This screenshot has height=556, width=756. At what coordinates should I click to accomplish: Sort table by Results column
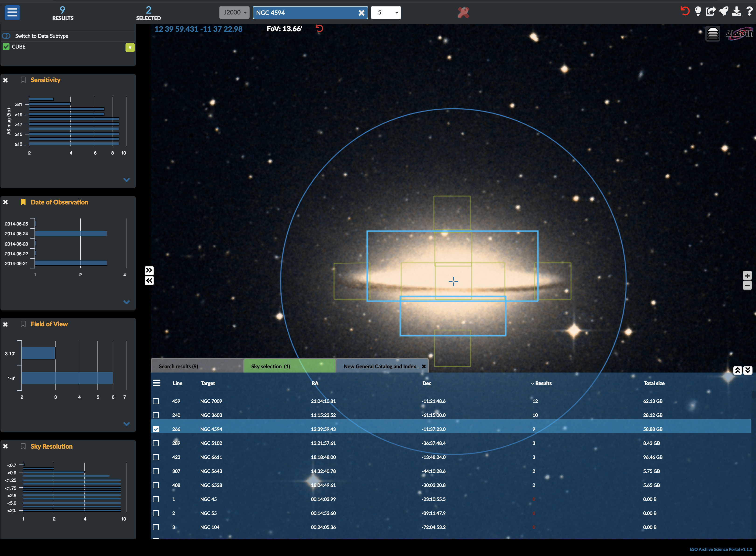point(541,383)
